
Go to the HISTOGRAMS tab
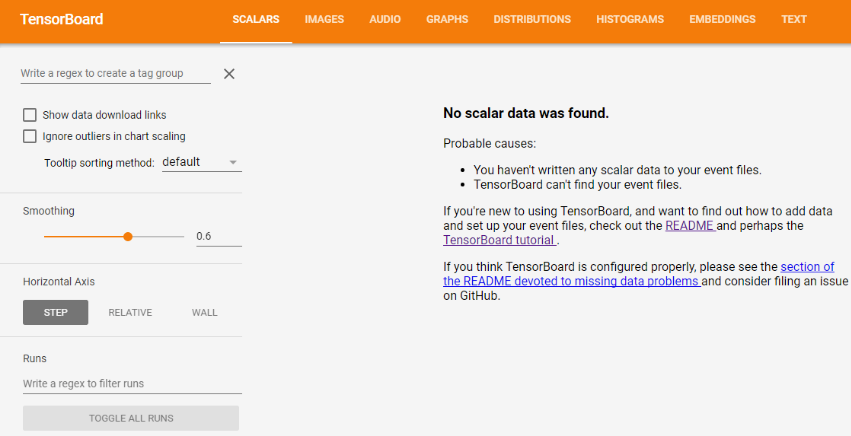coord(630,19)
